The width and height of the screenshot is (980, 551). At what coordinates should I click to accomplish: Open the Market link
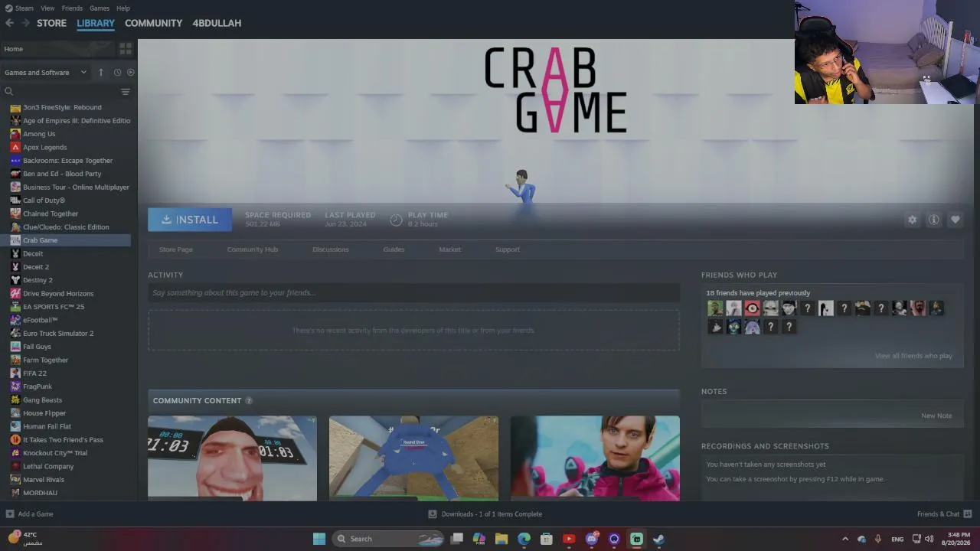point(450,249)
